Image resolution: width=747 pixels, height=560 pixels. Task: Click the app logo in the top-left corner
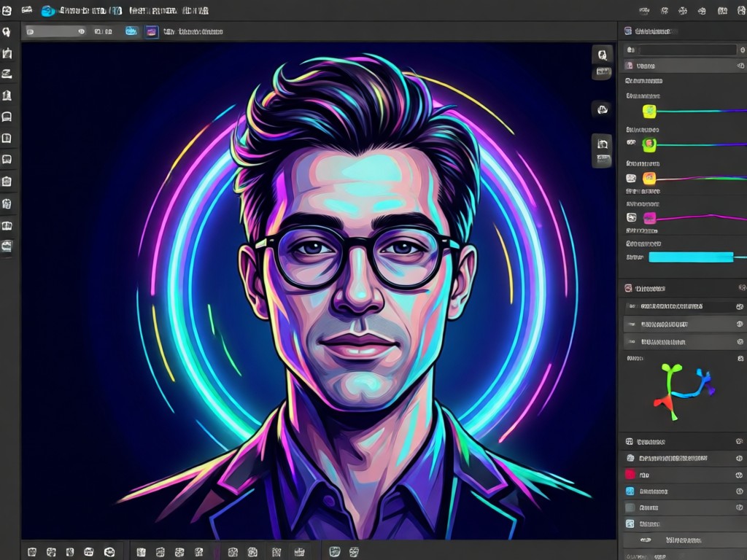pos(7,10)
